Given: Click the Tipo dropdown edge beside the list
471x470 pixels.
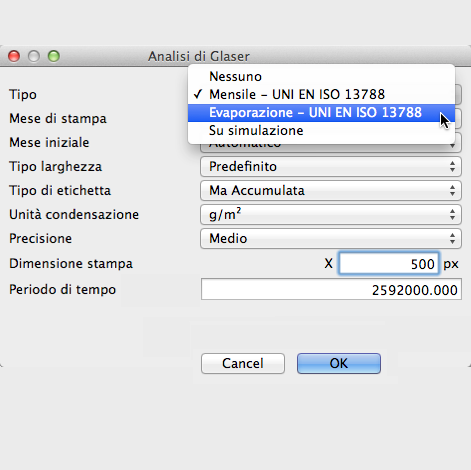Looking at the screenshot, I should [458, 95].
